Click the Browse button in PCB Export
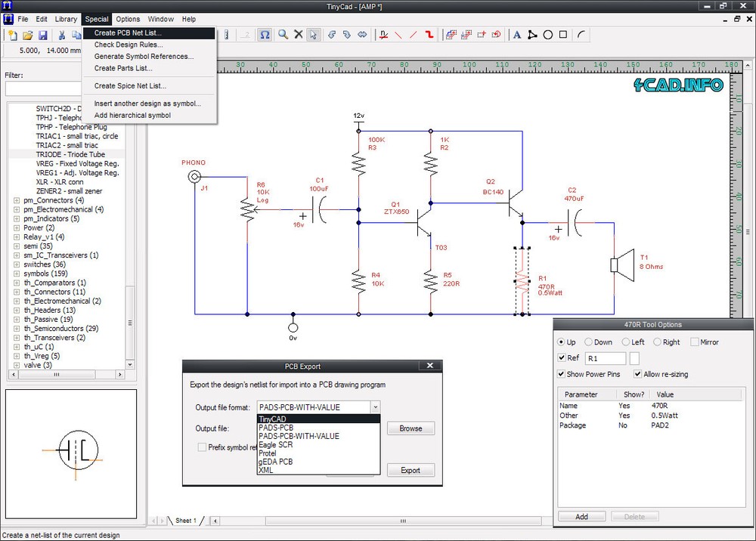 click(411, 428)
